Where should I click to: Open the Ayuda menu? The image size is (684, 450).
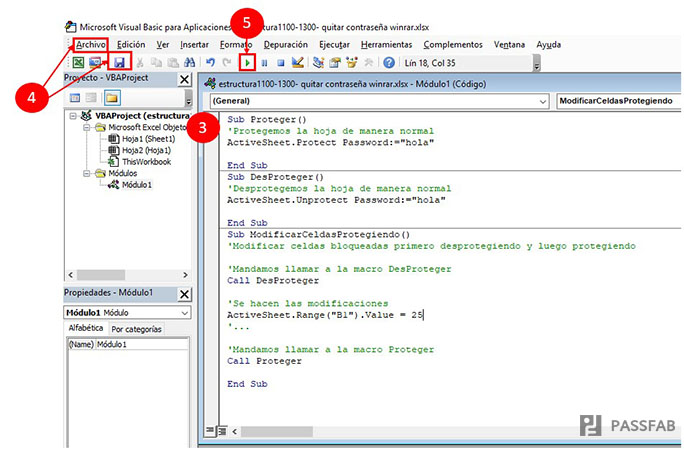[548, 44]
